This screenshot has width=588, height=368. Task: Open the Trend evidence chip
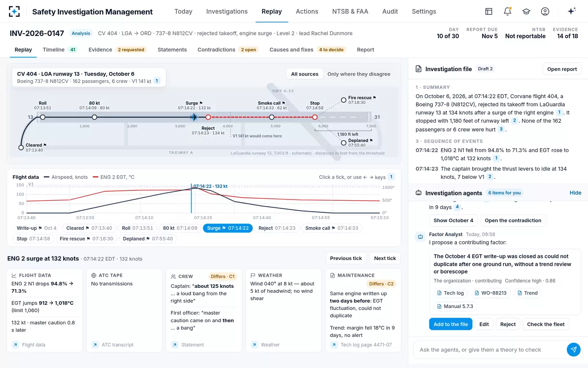(x=527, y=293)
